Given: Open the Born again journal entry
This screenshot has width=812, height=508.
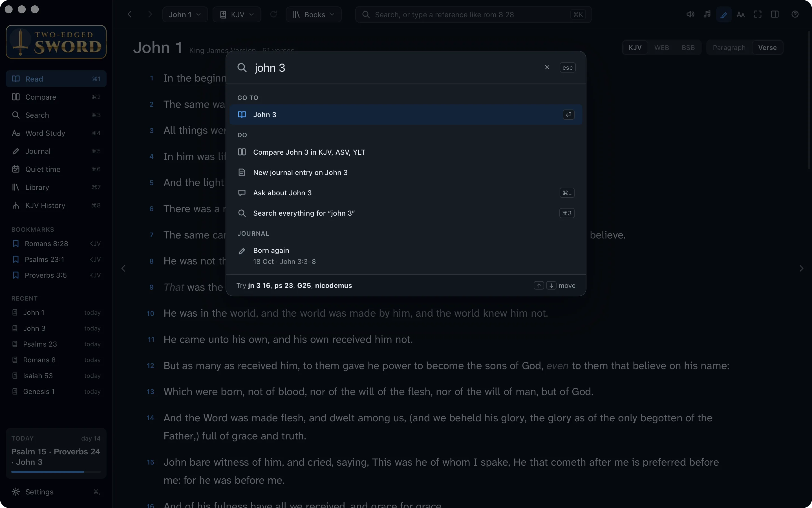Looking at the screenshot, I should tap(406, 256).
